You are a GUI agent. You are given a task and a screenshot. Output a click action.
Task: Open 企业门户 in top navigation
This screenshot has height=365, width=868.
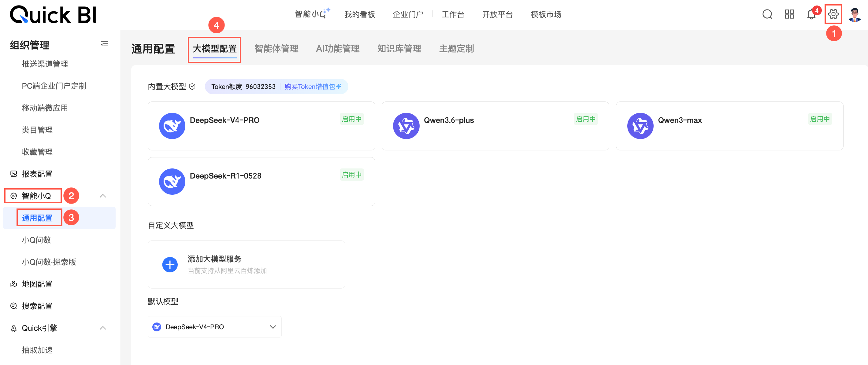coord(408,14)
